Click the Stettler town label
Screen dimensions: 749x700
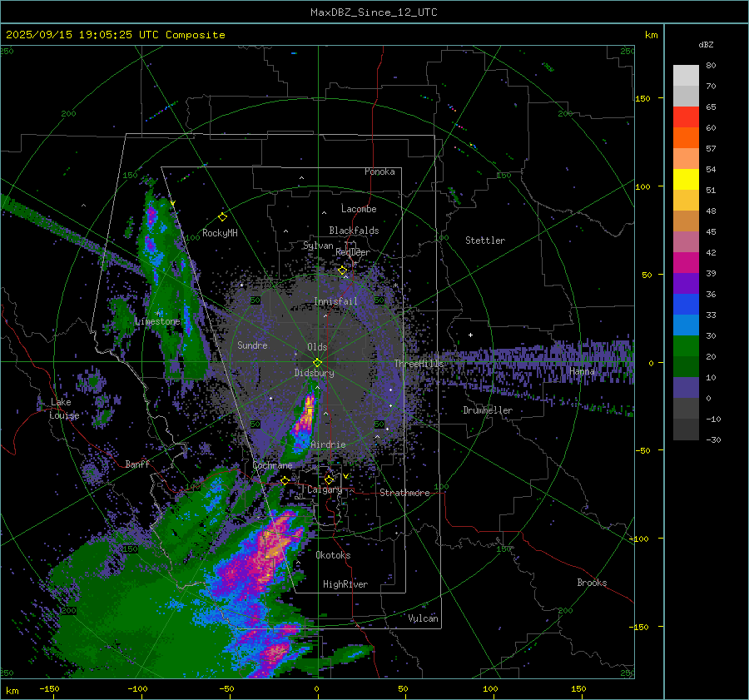[x=485, y=241]
